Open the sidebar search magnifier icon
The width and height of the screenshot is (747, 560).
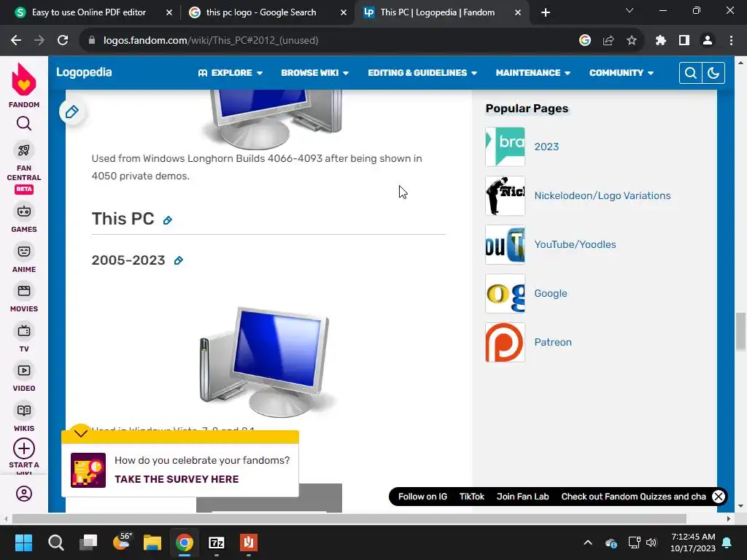24,124
